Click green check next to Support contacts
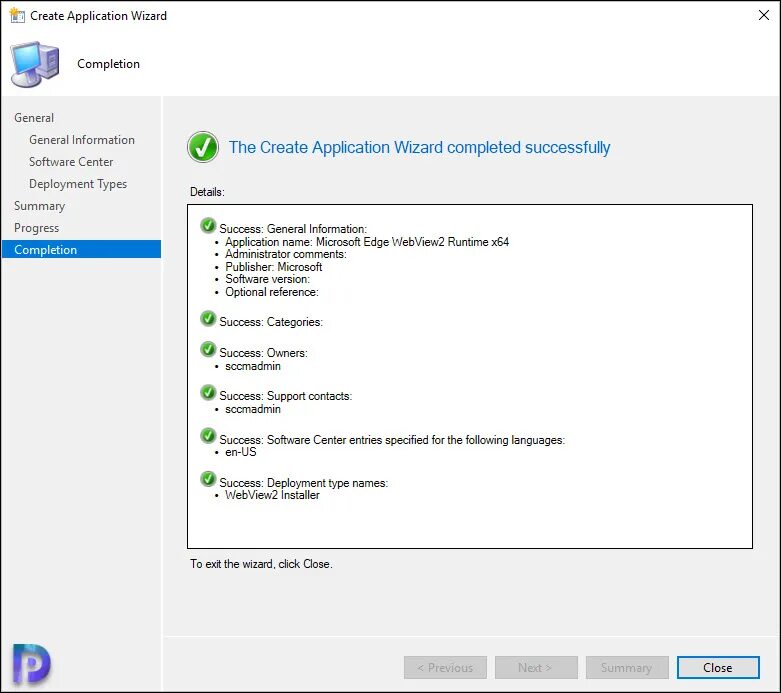The height and width of the screenshot is (693, 781). (208, 393)
